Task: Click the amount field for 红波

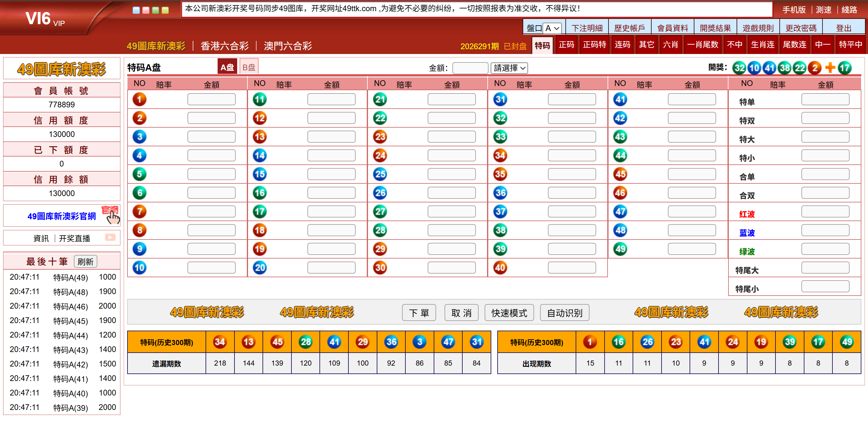Action: pyautogui.click(x=825, y=212)
